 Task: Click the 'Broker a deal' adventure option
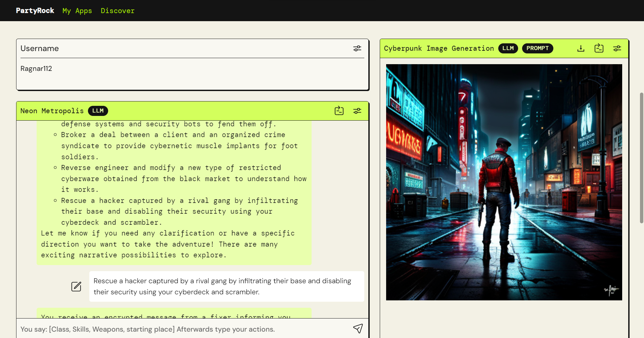[x=180, y=146]
